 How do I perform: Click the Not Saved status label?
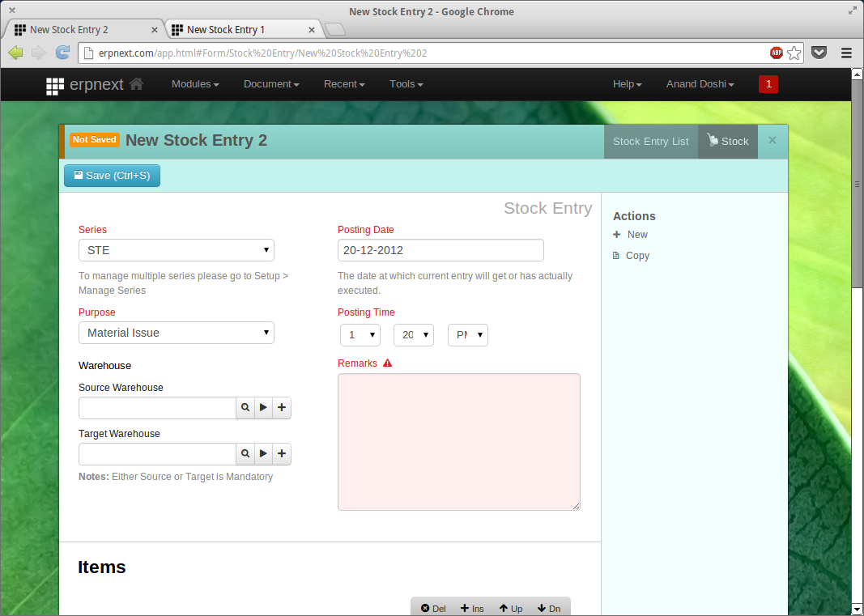pos(94,139)
